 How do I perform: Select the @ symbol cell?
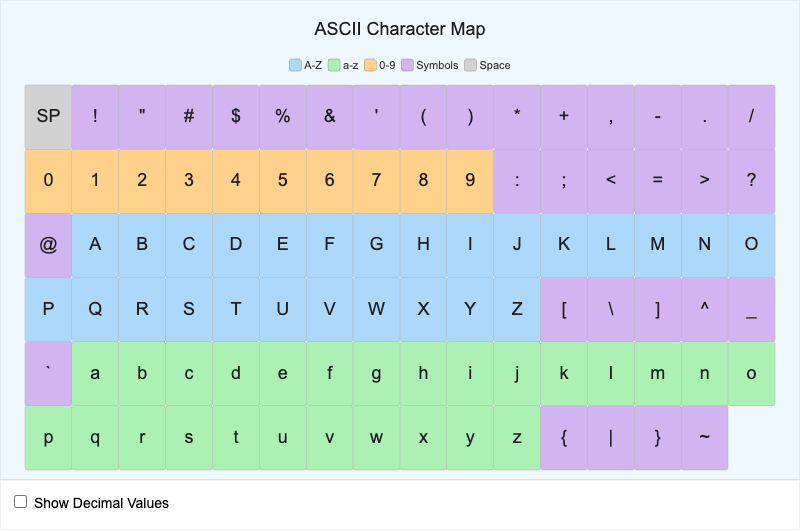[x=48, y=245]
